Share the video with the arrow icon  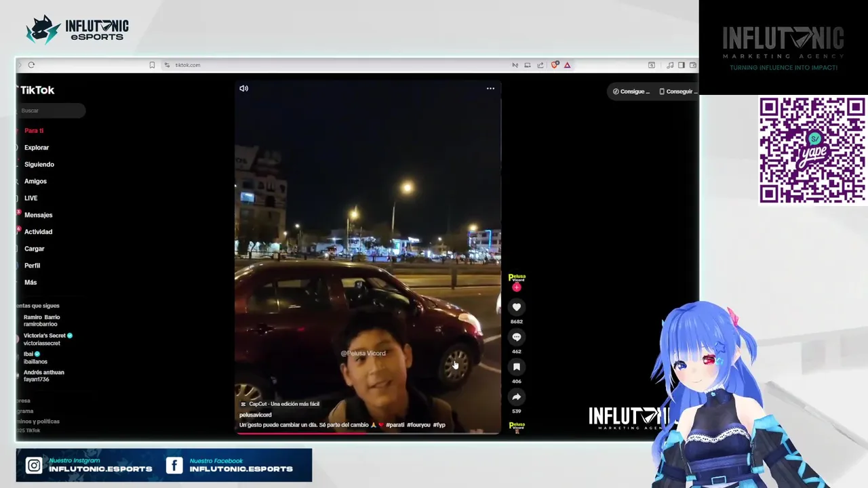tap(517, 397)
